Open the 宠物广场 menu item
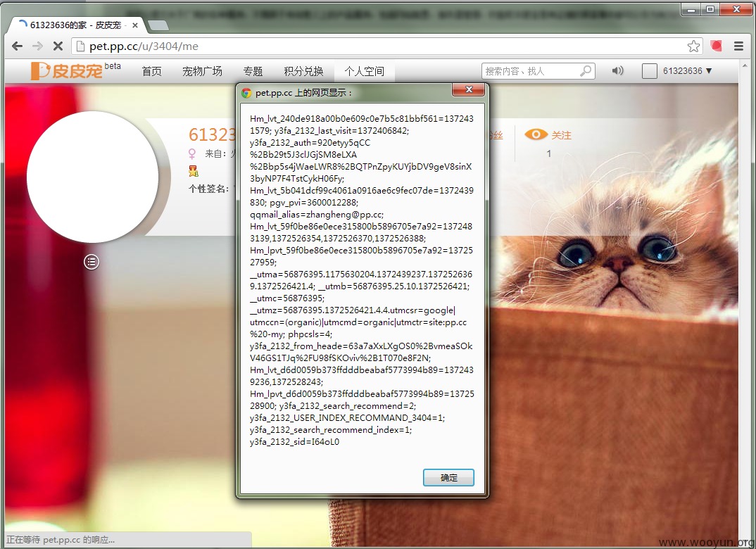Screen dimensions: 756x549 coord(202,71)
